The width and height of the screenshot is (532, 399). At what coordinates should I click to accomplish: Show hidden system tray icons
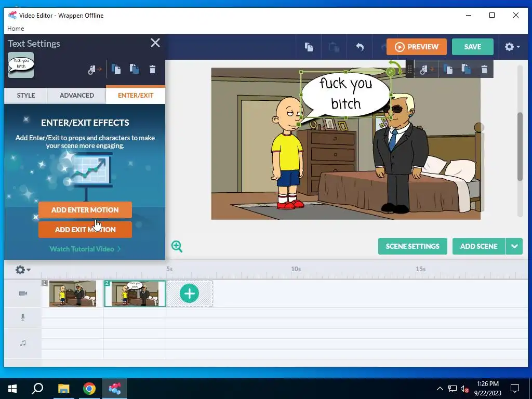pos(440,389)
